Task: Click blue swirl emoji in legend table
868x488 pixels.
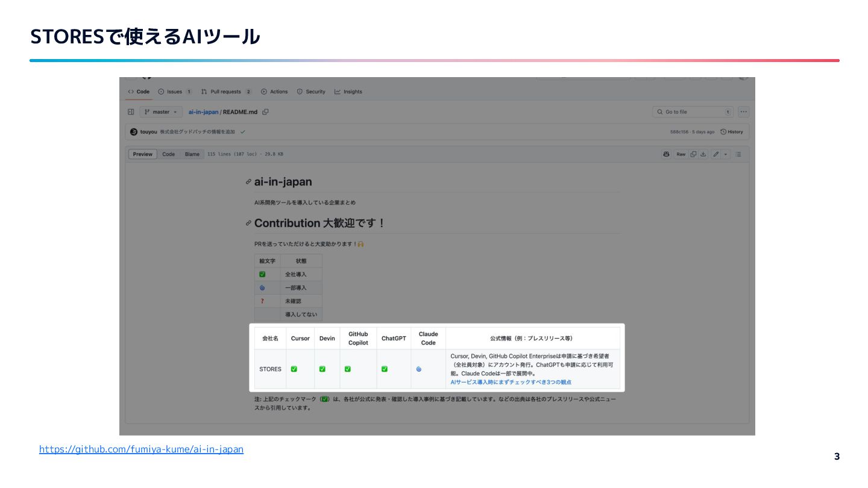Action: tap(262, 288)
